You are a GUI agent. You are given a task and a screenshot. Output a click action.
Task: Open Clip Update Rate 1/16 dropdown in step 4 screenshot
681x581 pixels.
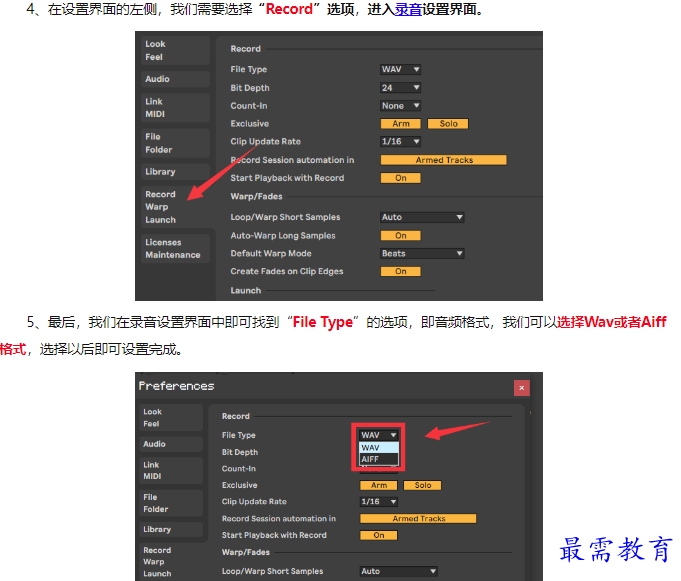(400, 142)
